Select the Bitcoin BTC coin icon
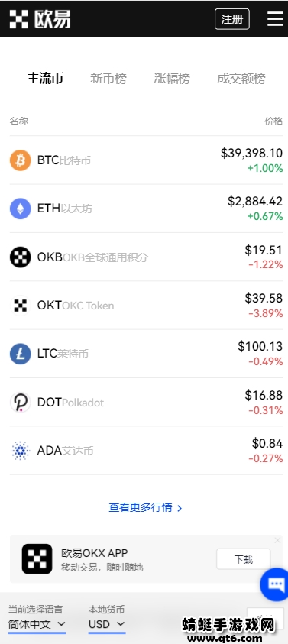288x644 pixels. (20, 160)
